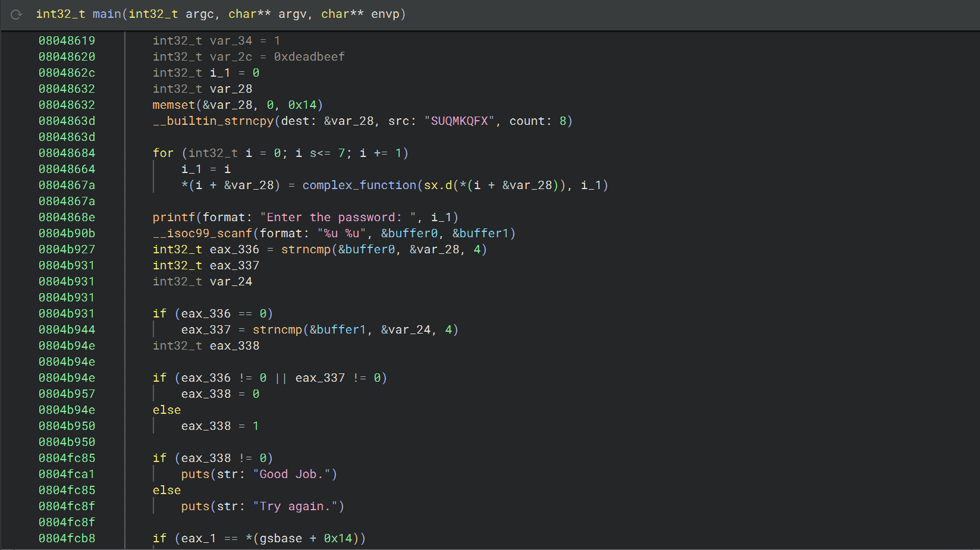Jump to the __isoc99_scanf function
980x550 pixels.
coord(202,233)
